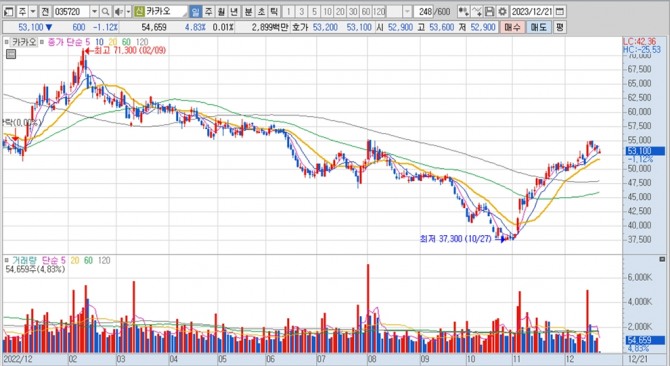670x366 pixels.
Task: Toggle the 일 daily period button
Action: tap(195, 12)
